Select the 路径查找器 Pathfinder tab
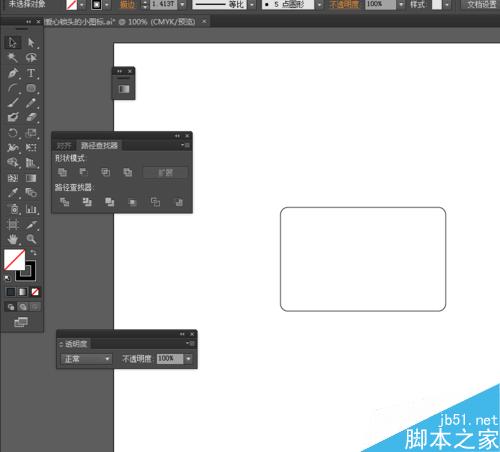The width and height of the screenshot is (500, 452). pyautogui.click(x=99, y=146)
